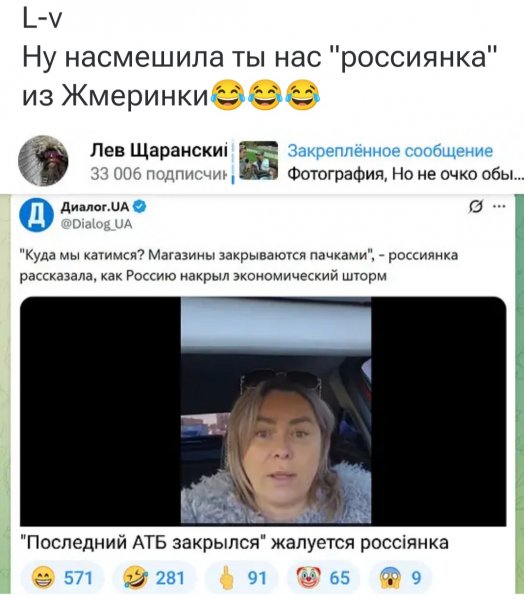Add the screaming face reaction with 9

pyautogui.click(x=400, y=577)
